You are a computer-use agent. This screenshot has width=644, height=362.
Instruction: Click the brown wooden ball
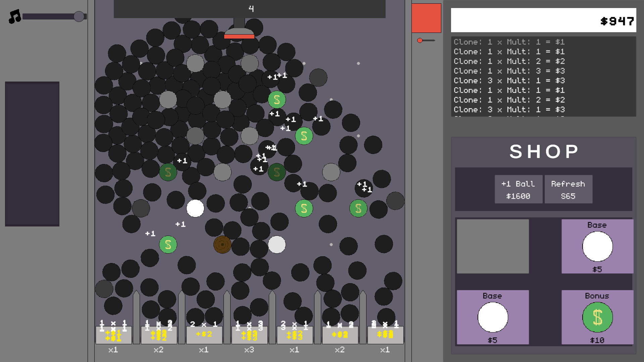(222, 245)
